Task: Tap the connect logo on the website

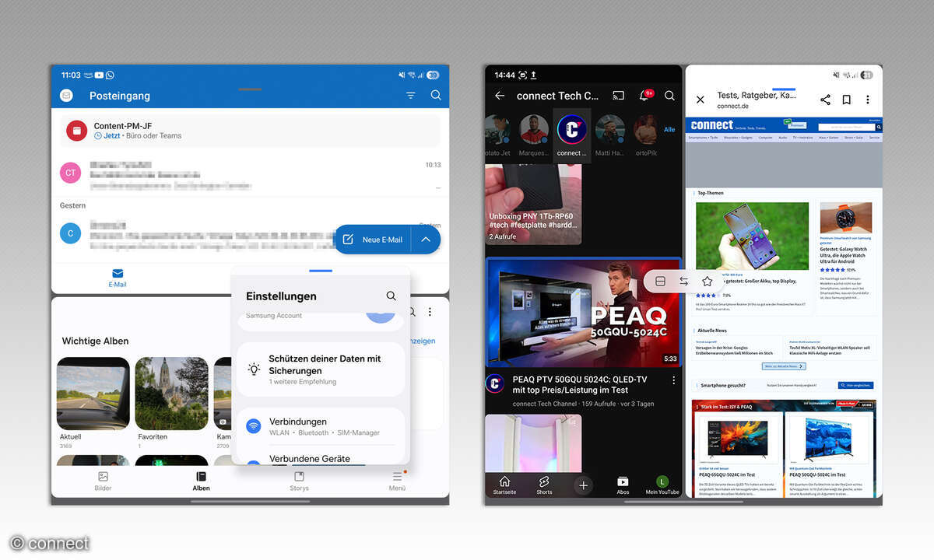Action: (711, 125)
